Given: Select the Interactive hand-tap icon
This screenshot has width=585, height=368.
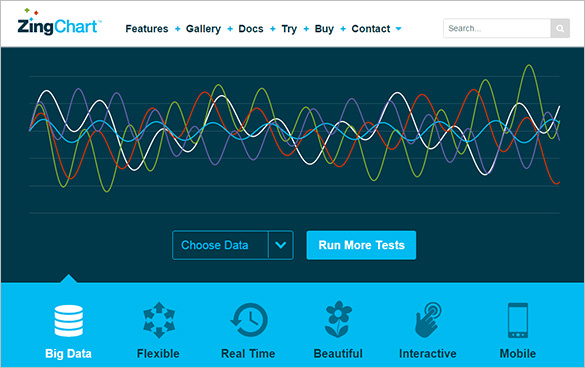Looking at the screenshot, I should pyautogui.click(x=428, y=319).
